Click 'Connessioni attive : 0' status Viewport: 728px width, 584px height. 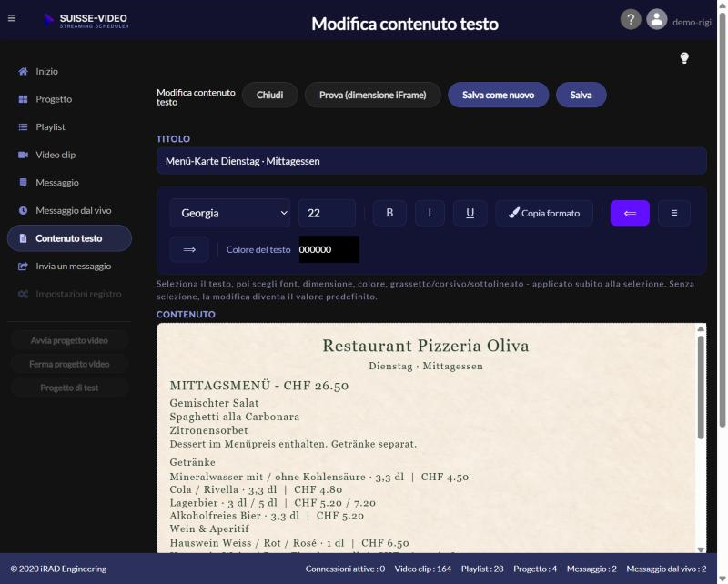345,569
